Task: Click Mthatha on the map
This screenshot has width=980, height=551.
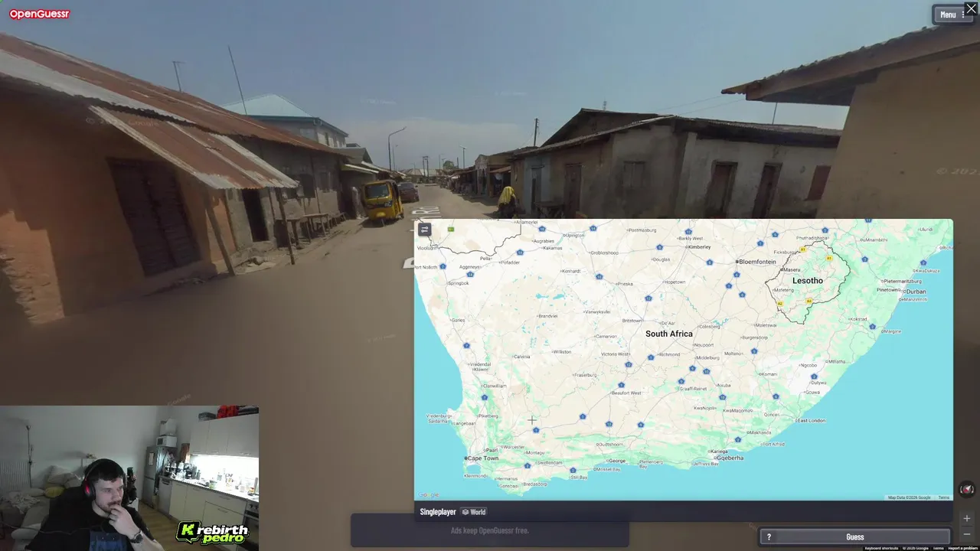Action: (x=837, y=360)
